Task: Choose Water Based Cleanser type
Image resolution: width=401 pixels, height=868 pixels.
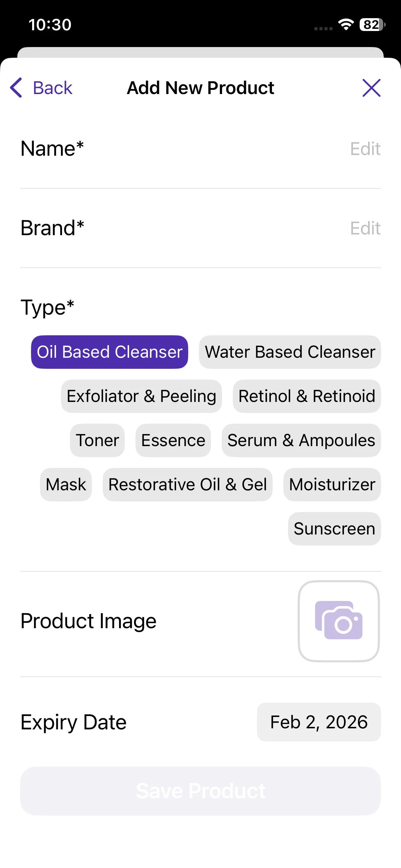Action: pyautogui.click(x=290, y=352)
